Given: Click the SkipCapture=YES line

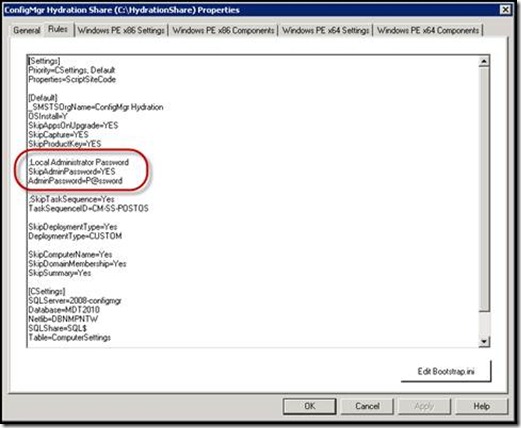Looking at the screenshot, I should point(58,135).
